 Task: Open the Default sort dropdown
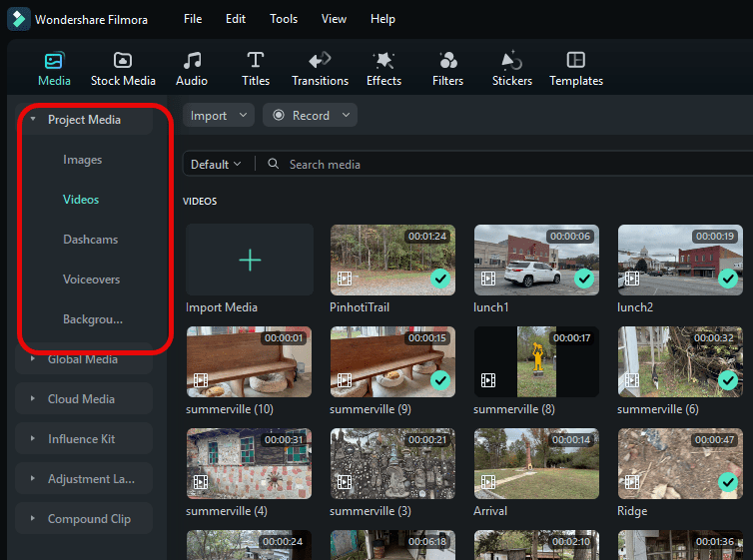[216, 164]
